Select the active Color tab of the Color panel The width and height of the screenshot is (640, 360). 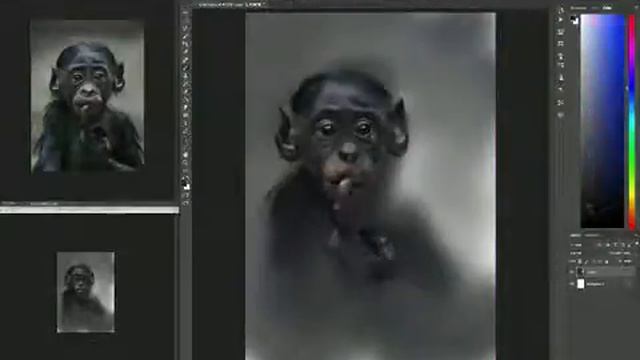coord(607,8)
